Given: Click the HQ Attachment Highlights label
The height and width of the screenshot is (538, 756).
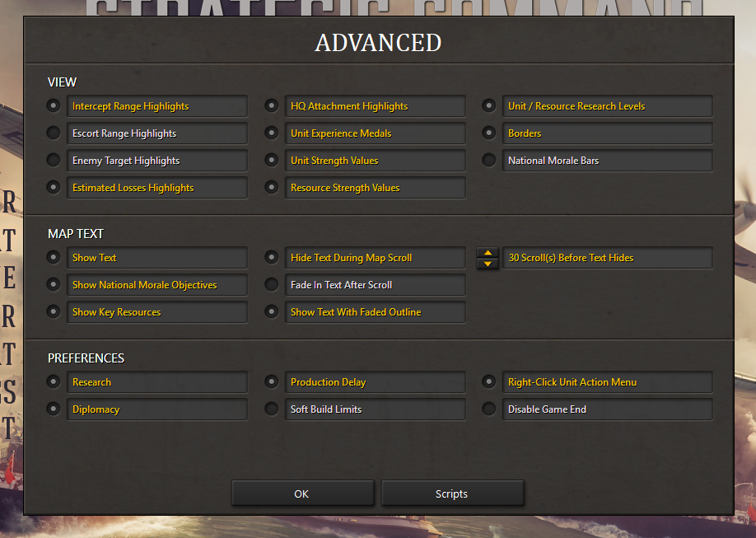Looking at the screenshot, I should pyautogui.click(x=375, y=106).
